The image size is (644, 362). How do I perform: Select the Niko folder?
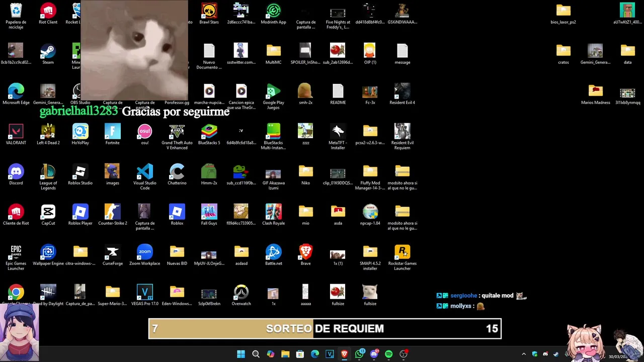pos(306,174)
